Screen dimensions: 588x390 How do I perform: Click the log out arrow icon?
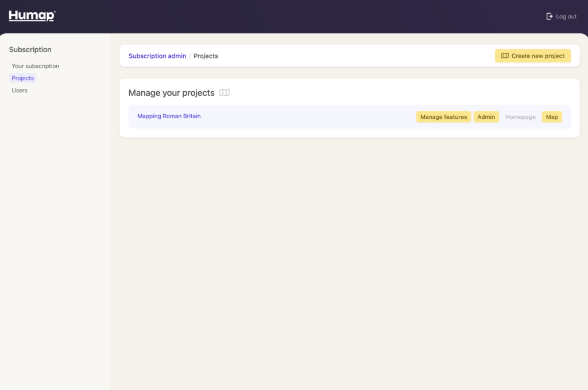tap(550, 17)
